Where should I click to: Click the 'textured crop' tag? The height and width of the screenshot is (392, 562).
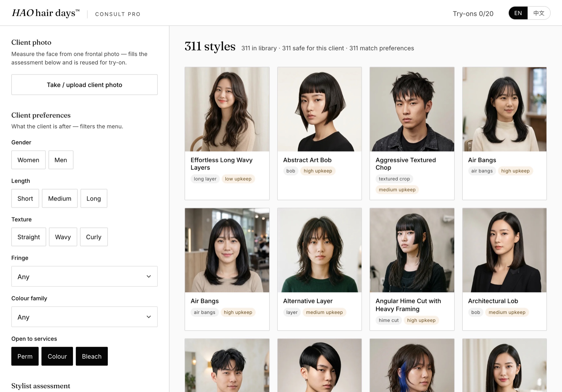tap(394, 179)
